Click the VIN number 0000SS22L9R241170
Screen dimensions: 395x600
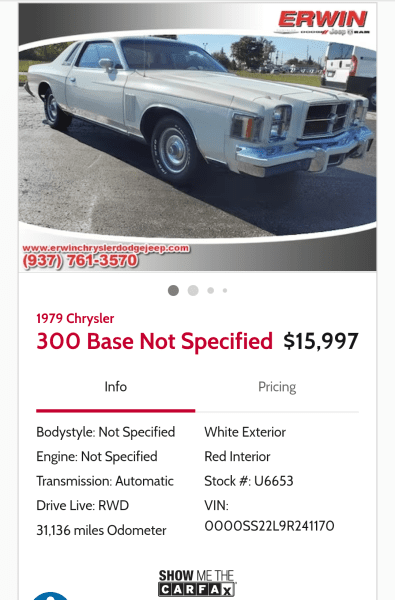pyautogui.click(x=269, y=526)
